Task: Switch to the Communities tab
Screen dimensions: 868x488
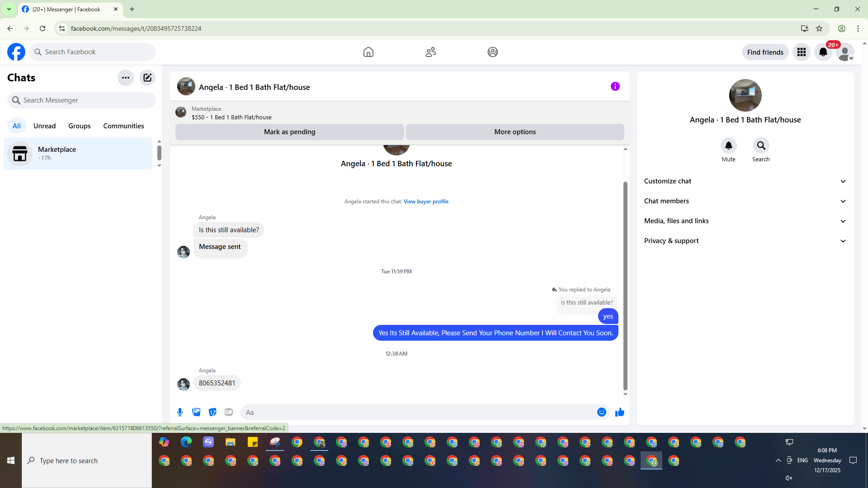Action: pyautogui.click(x=123, y=126)
